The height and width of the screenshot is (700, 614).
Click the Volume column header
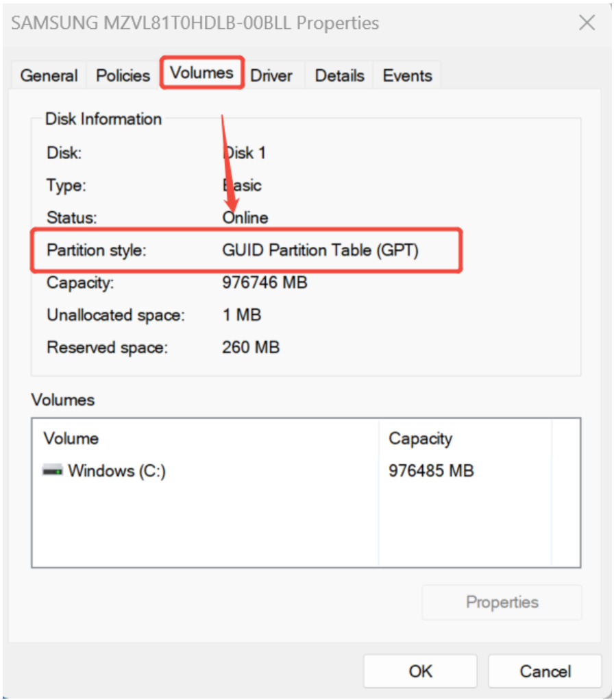71,438
